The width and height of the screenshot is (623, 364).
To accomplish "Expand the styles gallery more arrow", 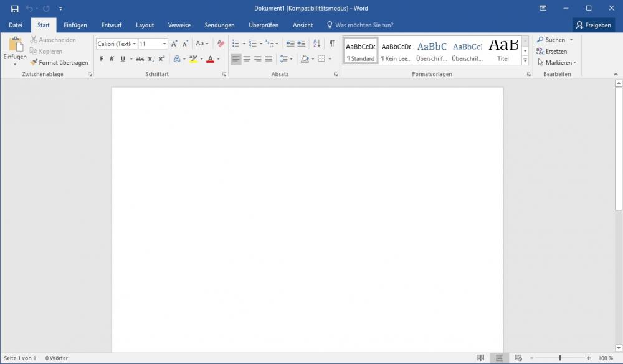I will [x=525, y=60].
